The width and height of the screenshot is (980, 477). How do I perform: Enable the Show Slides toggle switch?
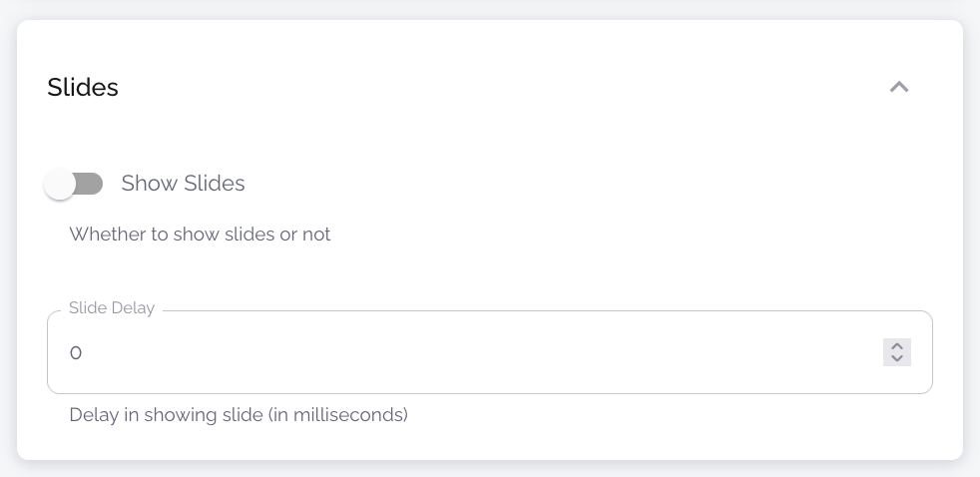[74, 184]
